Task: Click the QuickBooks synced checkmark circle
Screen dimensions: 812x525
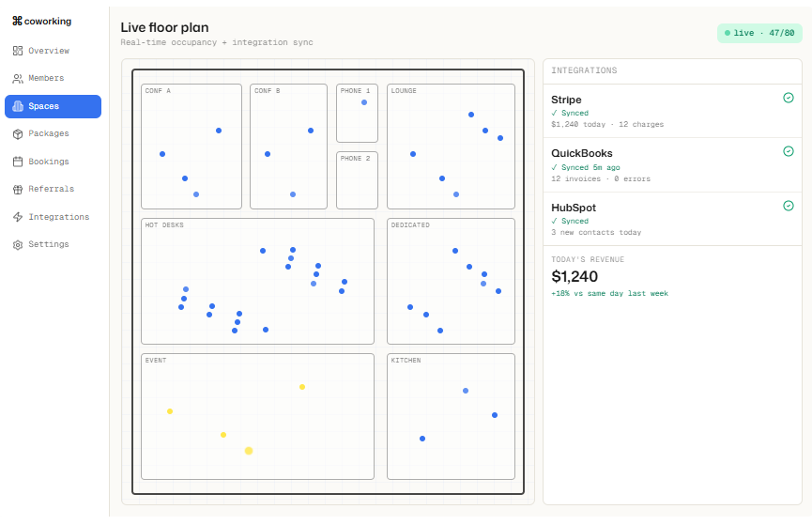Action: click(789, 151)
